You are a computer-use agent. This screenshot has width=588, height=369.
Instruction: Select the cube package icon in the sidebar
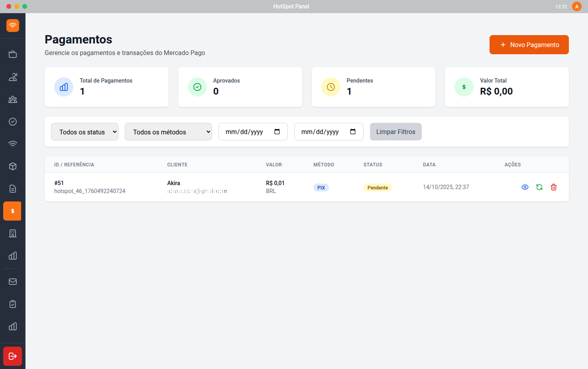tap(13, 166)
